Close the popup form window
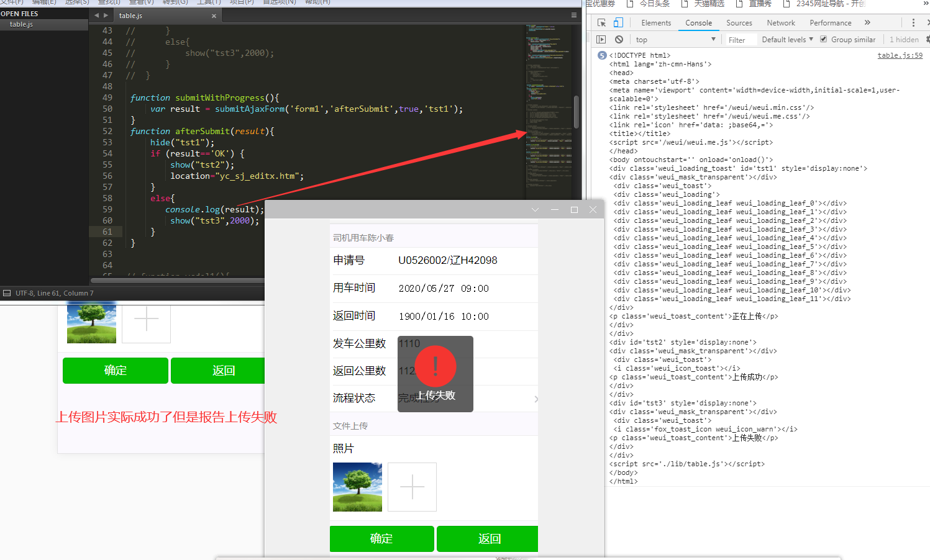Screen dimensions: 930x560 (593, 210)
